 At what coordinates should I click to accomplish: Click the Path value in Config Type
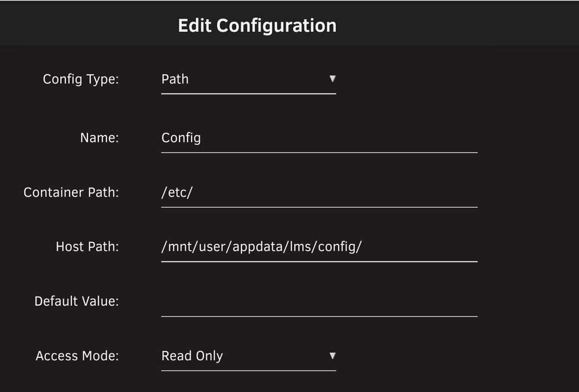(175, 79)
